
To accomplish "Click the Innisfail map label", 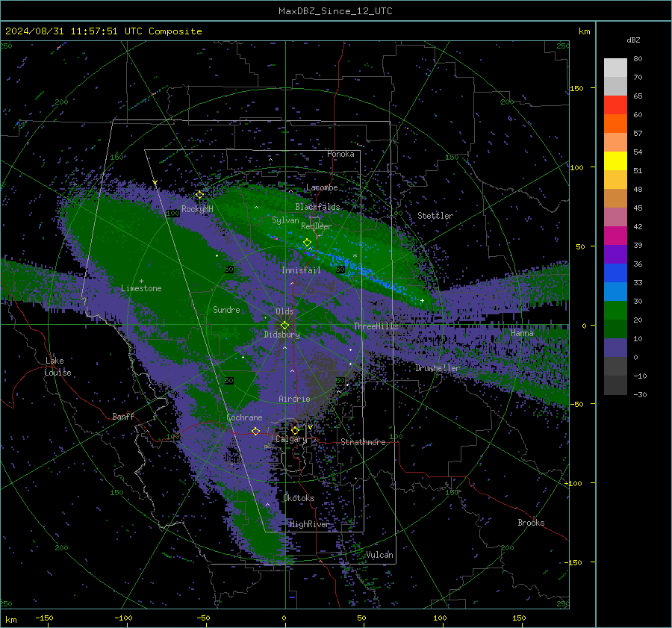I will tap(301, 270).
